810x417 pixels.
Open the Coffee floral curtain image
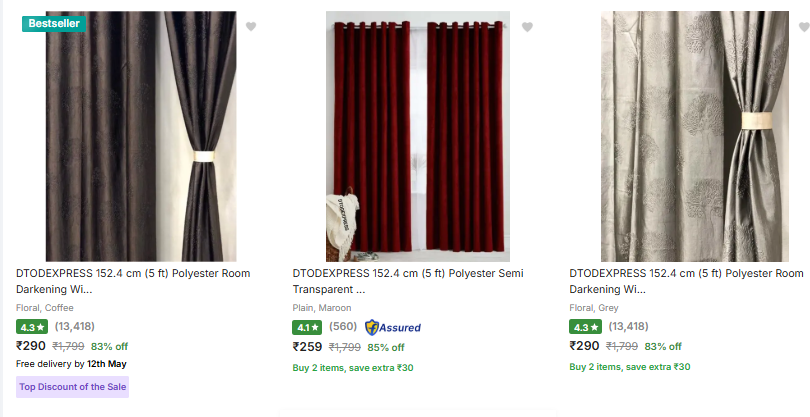(x=141, y=136)
